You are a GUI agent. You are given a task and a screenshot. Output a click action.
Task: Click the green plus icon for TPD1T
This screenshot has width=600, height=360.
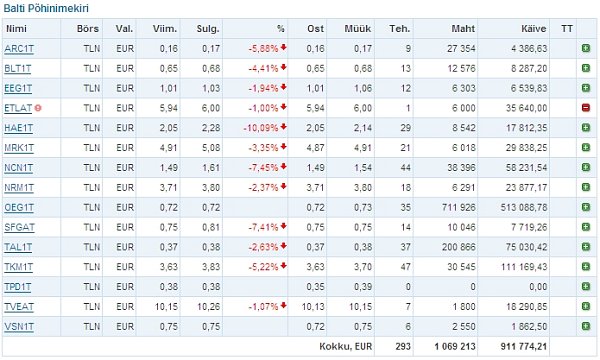coord(585,287)
